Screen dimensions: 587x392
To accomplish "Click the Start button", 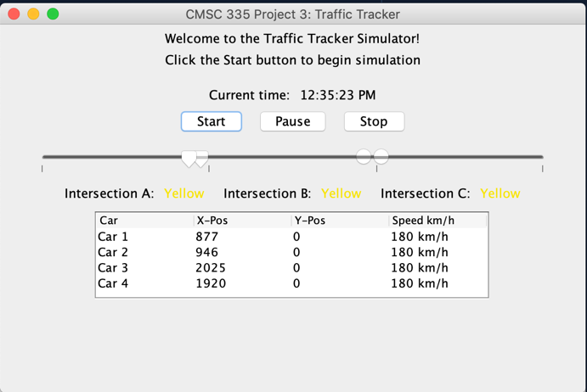I will (x=212, y=121).
